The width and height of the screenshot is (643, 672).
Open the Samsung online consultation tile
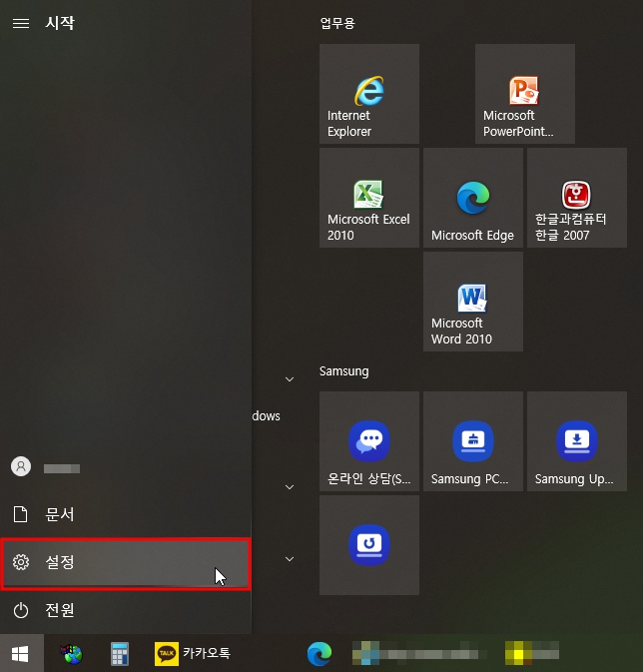click(369, 441)
